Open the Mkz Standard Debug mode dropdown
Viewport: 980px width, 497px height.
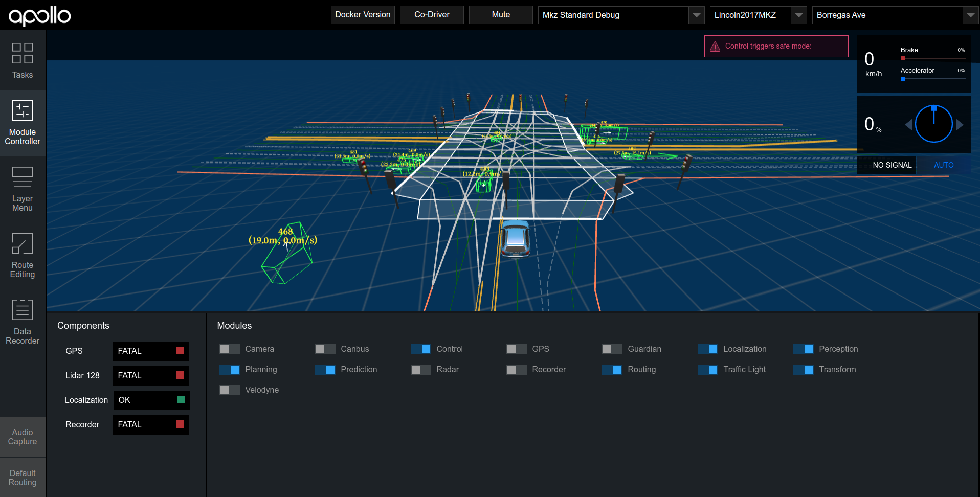pyautogui.click(x=621, y=15)
